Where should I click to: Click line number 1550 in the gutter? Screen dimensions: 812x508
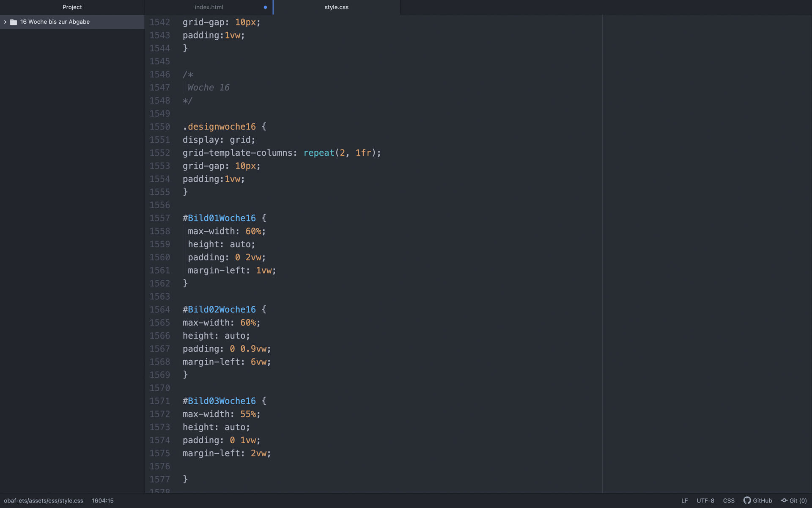pos(159,127)
